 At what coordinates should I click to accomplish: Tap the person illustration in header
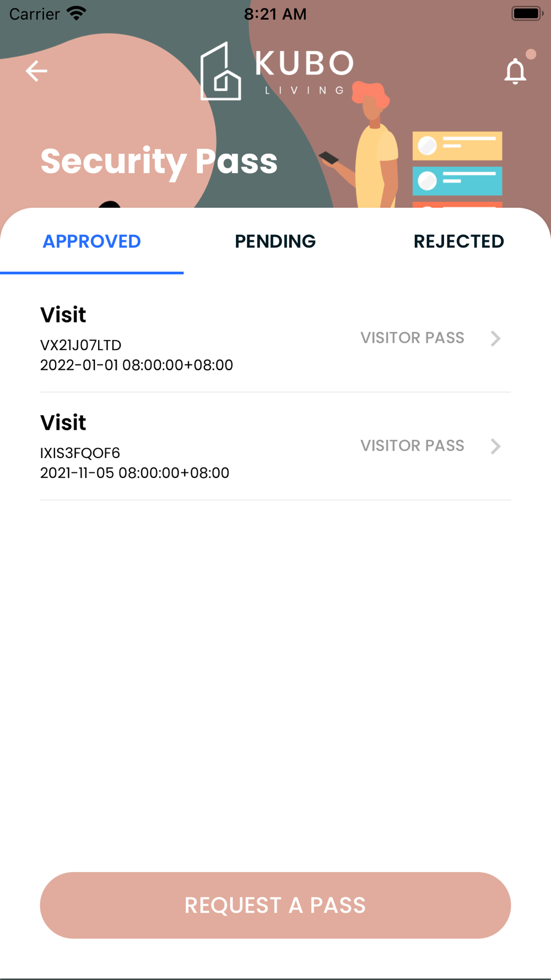pos(364,146)
